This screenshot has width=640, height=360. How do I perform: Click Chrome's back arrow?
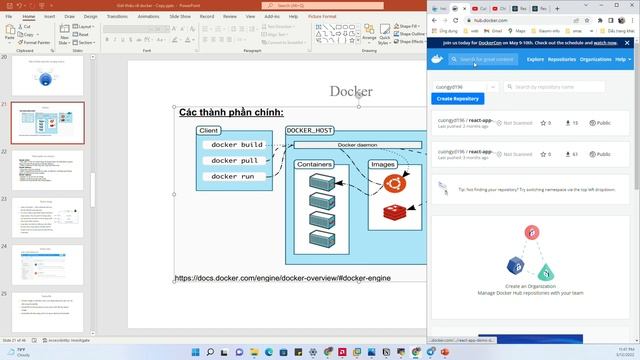pyautogui.click(x=434, y=20)
